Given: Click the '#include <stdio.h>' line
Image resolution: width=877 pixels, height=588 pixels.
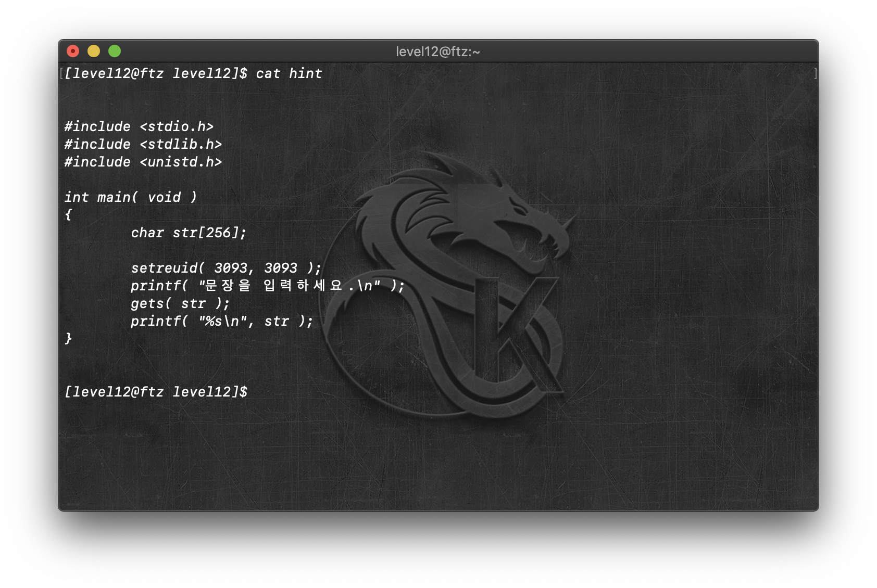Looking at the screenshot, I should (x=139, y=126).
